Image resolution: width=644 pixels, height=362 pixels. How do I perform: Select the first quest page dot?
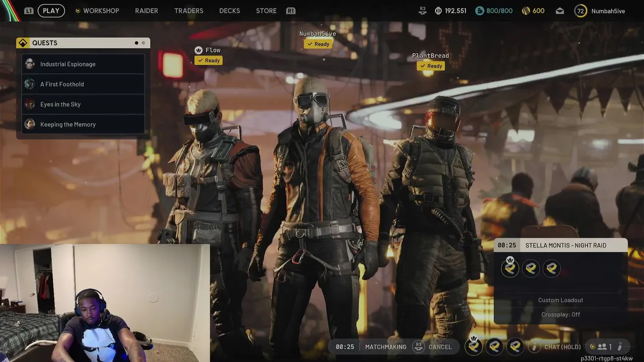(136, 43)
